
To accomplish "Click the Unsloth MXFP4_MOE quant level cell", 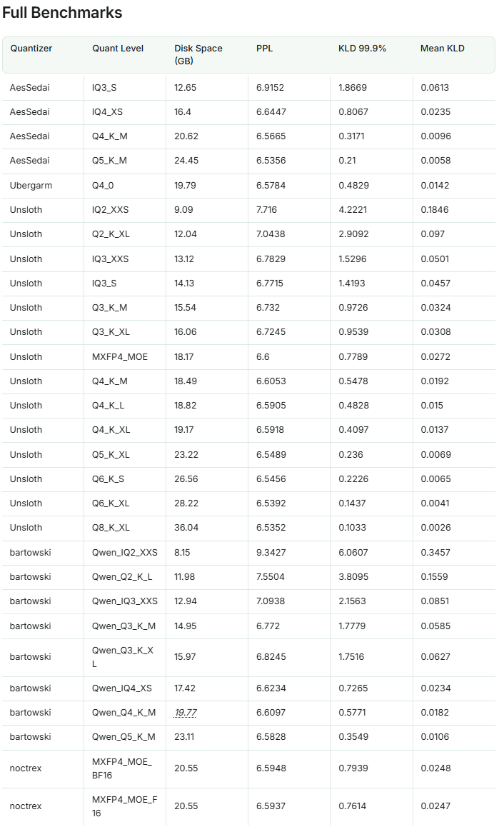I will [120, 356].
